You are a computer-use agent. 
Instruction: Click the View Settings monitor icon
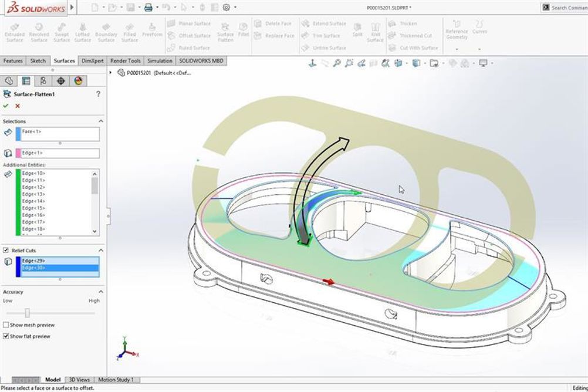pyautogui.click(x=483, y=63)
